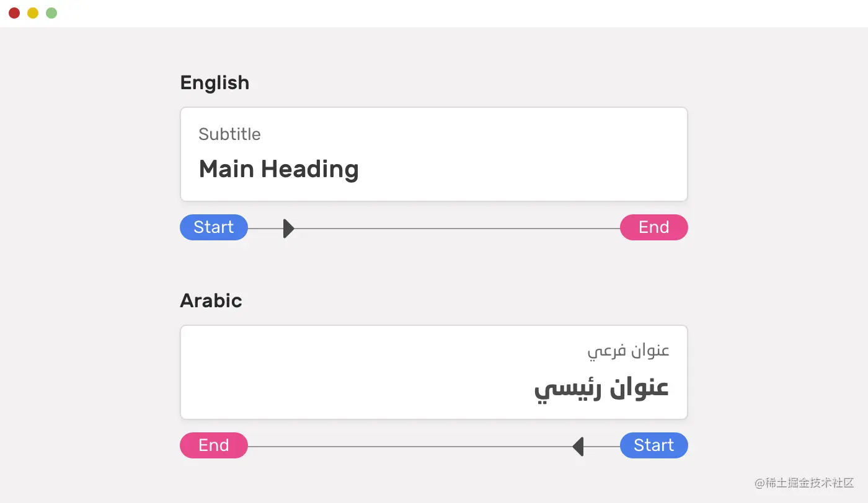Click the red traffic light button
868x503 pixels.
tap(14, 12)
